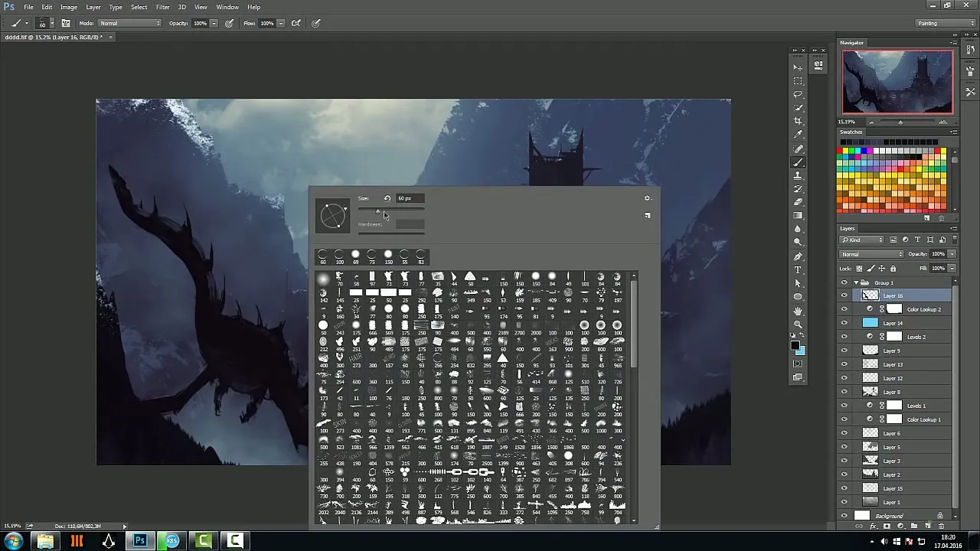The image size is (980, 551).
Task: Activate the Hand tool
Action: [x=798, y=311]
